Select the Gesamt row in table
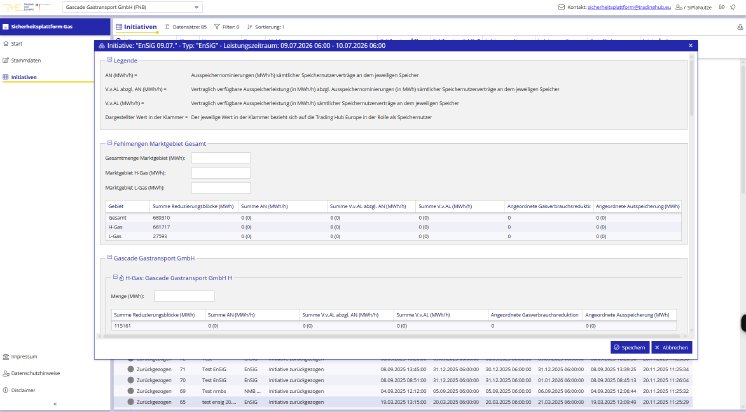 point(393,218)
